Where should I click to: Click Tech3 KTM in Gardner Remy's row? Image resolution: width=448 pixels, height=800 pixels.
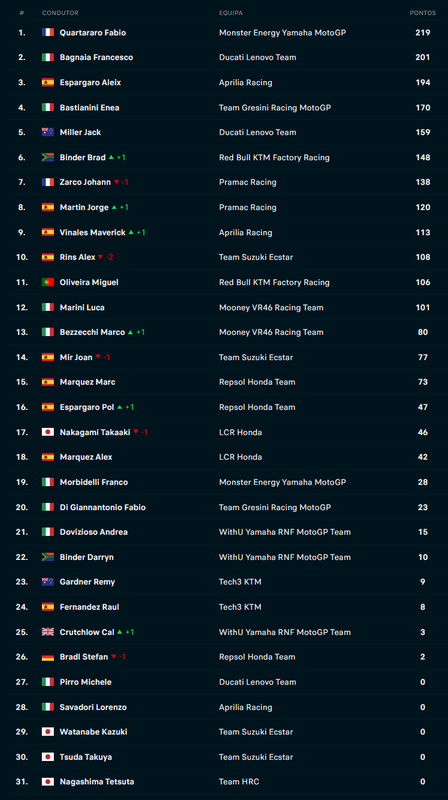[x=240, y=582]
